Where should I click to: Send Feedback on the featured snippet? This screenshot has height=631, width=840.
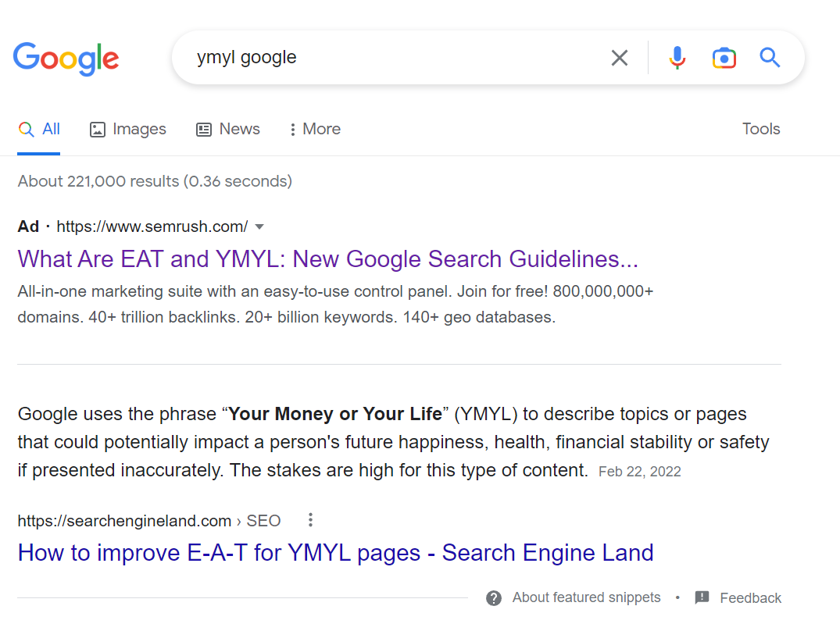pos(751,598)
